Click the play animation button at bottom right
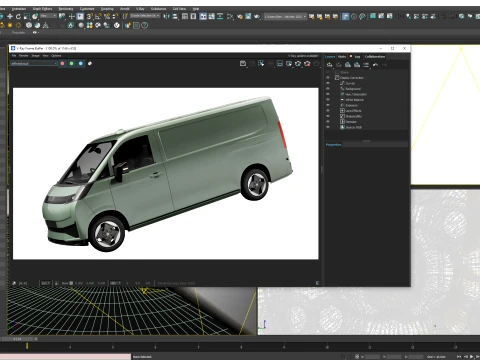Viewport: 480px width, 360px height. coord(471,357)
